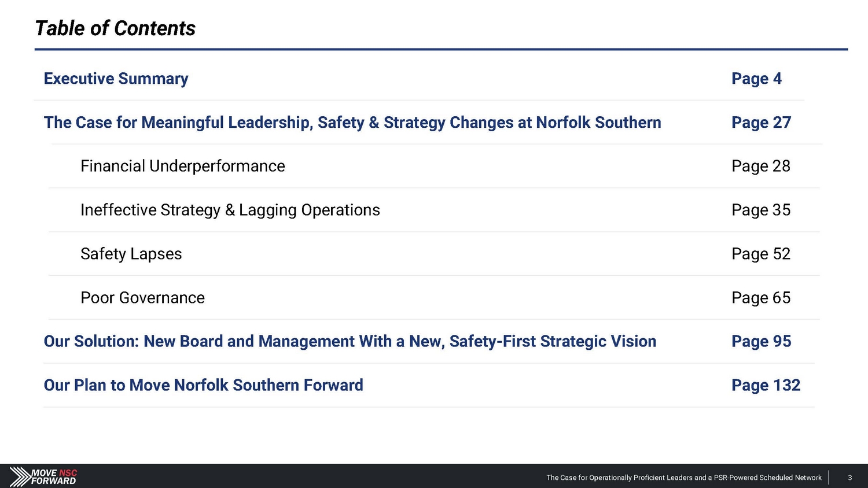
Task: Click the Move NSC Forward logo
Action: [43, 476]
